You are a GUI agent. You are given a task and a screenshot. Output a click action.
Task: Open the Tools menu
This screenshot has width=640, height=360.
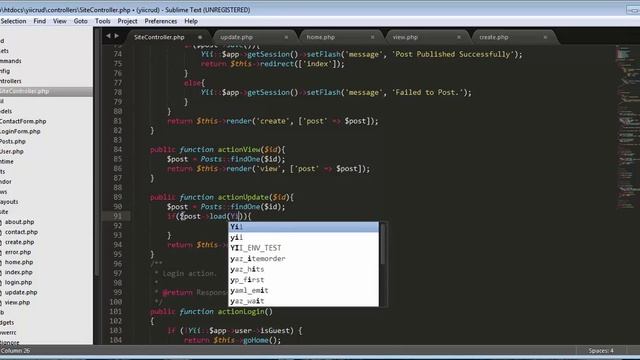click(x=102, y=21)
